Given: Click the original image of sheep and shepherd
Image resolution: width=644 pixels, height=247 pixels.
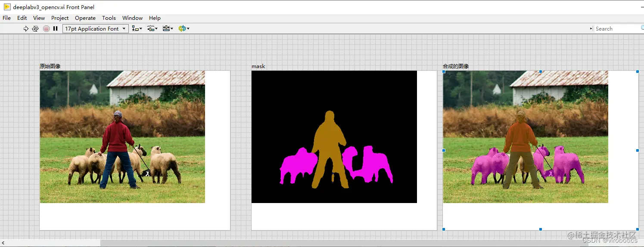Looking at the screenshot, I should click(x=122, y=137).
